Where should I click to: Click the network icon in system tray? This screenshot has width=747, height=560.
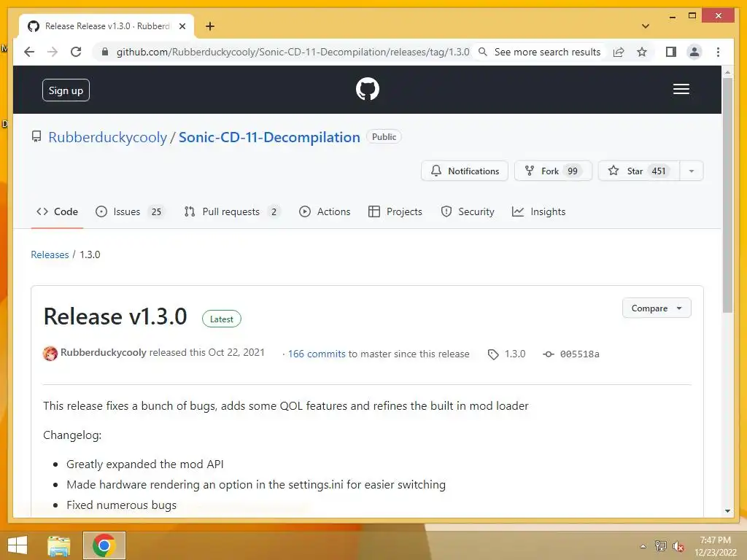(x=661, y=546)
